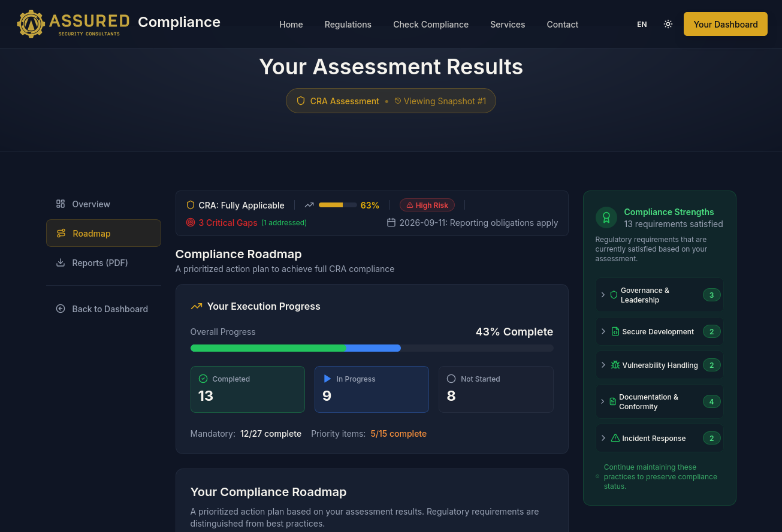Toggle the light/dark theme sun icon
Viewport: 782px width, 532px height.
[668, 24]
